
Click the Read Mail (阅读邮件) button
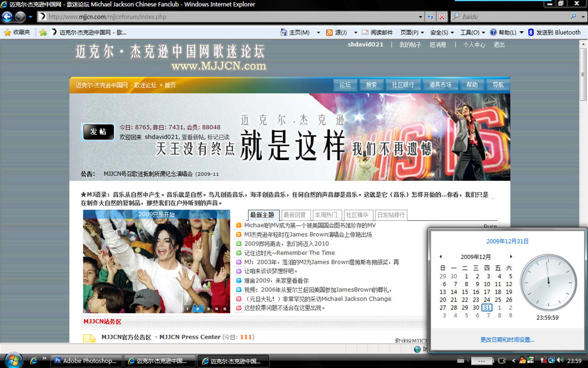pos(377,32)
